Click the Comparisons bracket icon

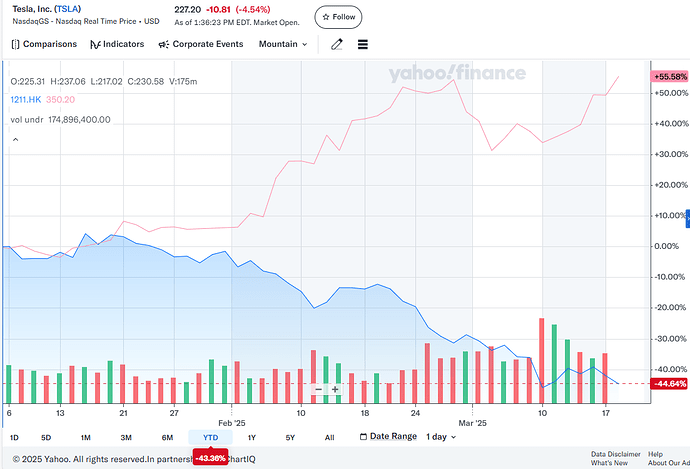15,44
